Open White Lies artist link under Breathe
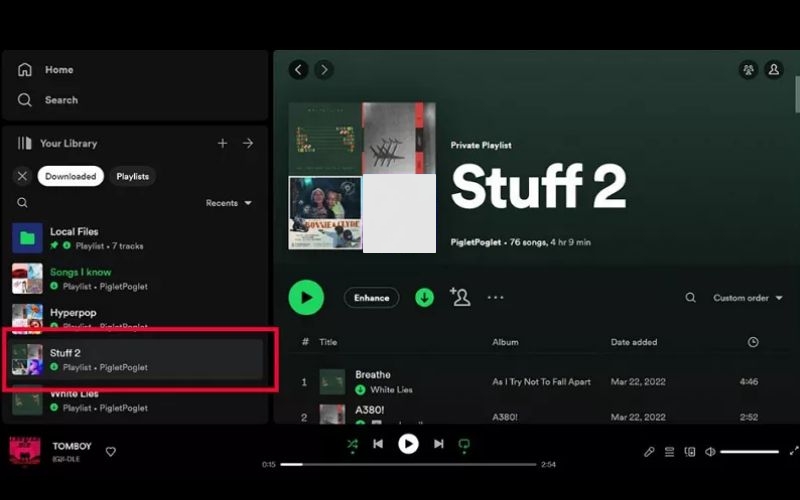Screen dimensions: 800x500 click(391, 390)
